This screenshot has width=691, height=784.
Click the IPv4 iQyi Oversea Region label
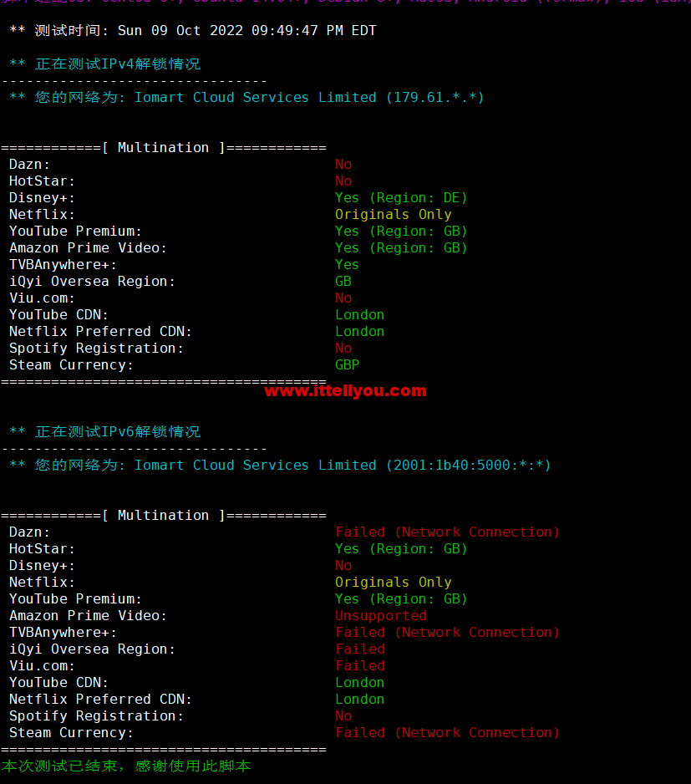pyautogui.click(x=93, y=282)
